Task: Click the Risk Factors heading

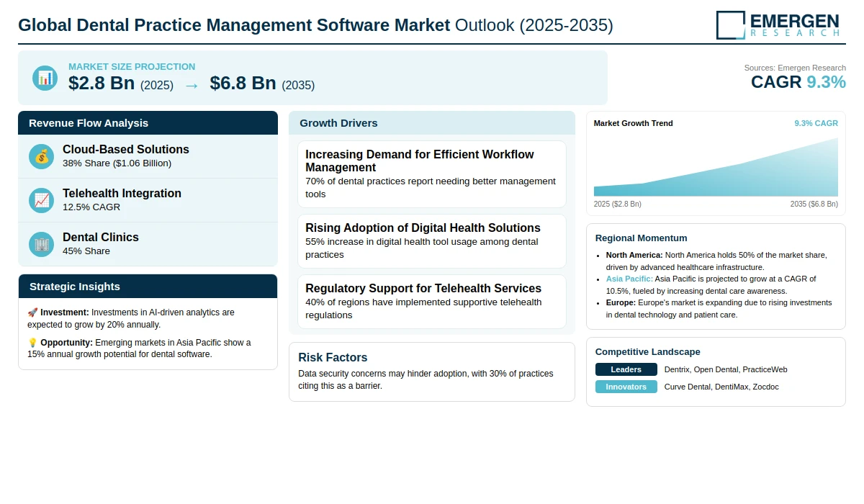Action: coord(333,357)
